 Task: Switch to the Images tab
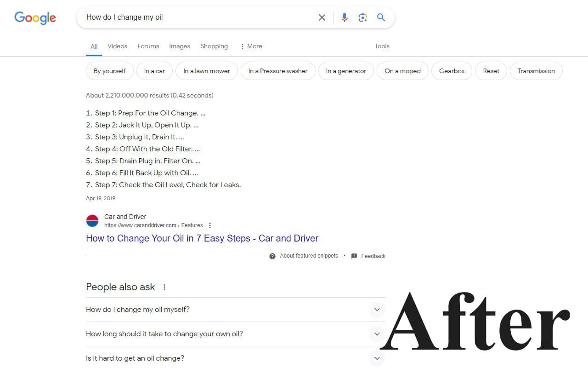[x=179, y=46]
